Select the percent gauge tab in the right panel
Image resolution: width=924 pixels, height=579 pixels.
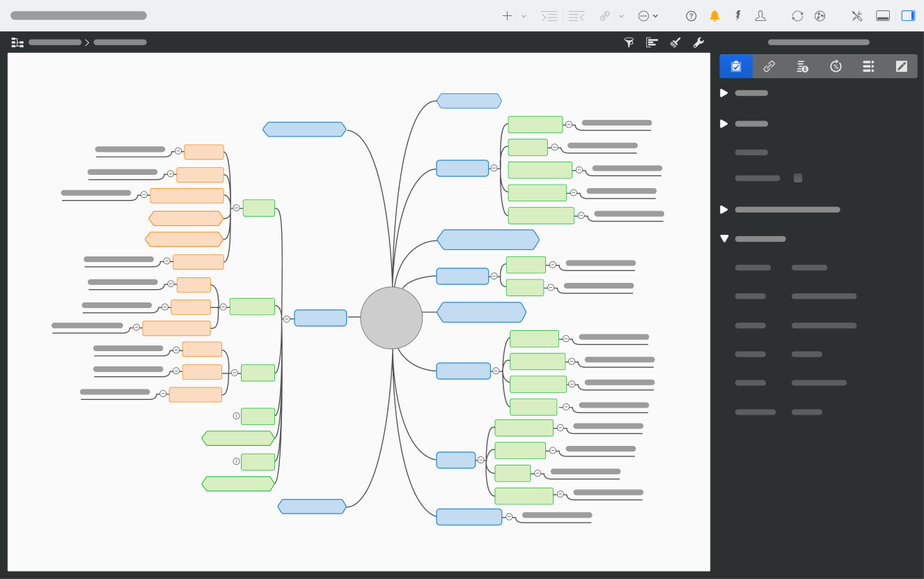[x=835, y=66]
